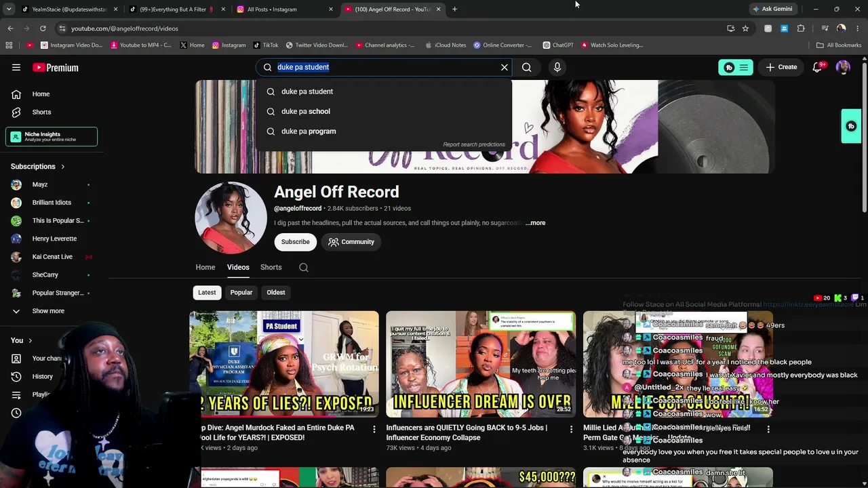The image size is (868, 488).
Task: Open the Twitter Video Downloader bookmark
Action: click(317, 45)
